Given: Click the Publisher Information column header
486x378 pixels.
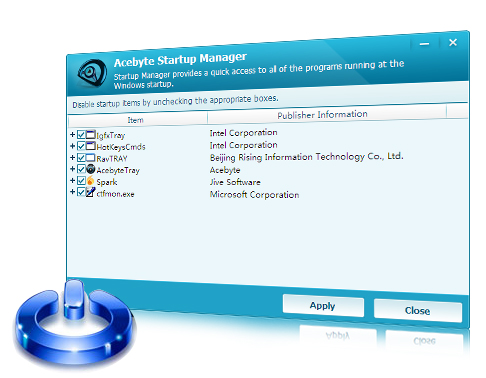Looking at the screenshot, I should pos(326,114).
